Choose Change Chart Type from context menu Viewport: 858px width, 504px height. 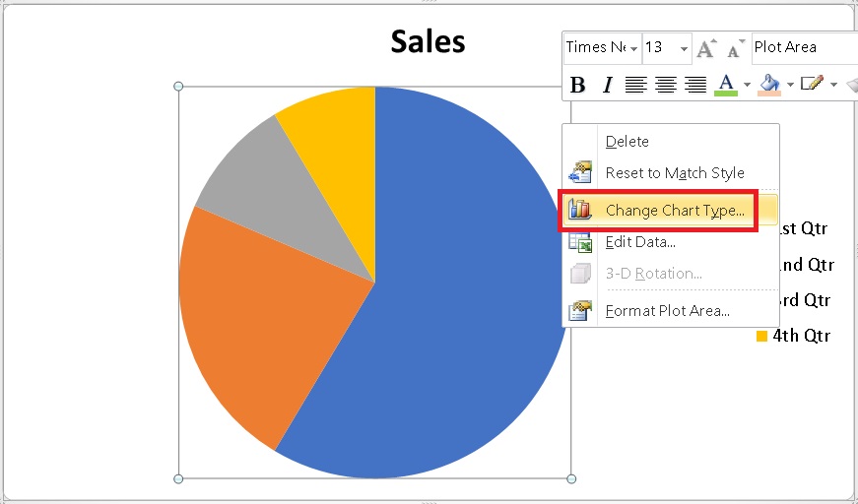(675, 210)
